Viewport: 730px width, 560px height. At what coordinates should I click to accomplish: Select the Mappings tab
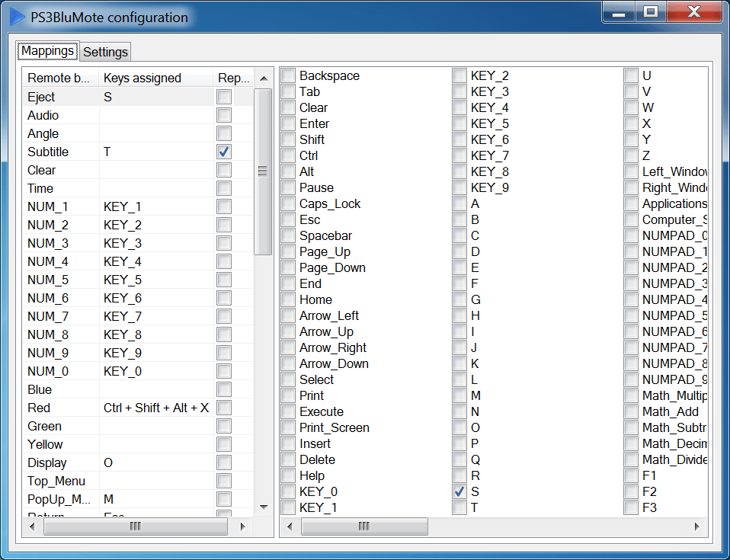click(47, 51)
